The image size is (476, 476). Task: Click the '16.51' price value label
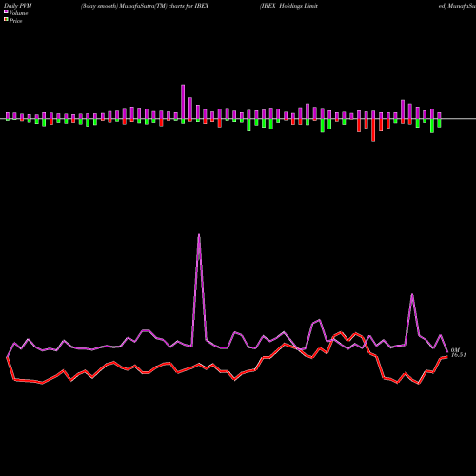click(x=459, y=355)
